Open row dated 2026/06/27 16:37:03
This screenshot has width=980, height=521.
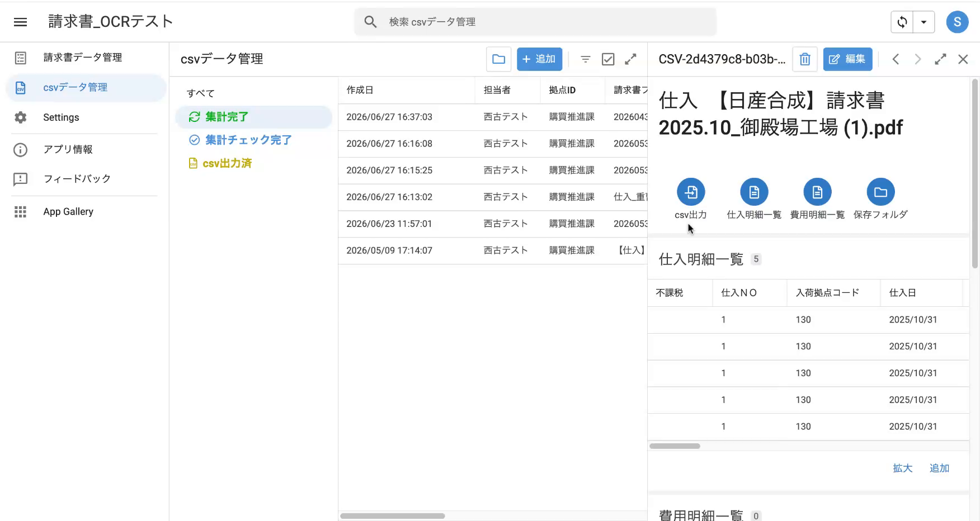click(493, 117)
